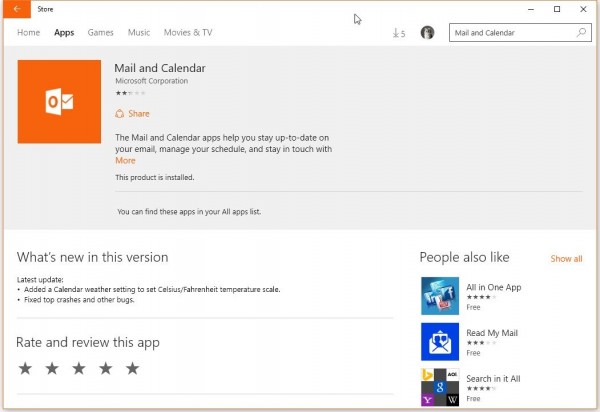Viewport: 600px width, 412px height.
Task: Click 'What's new in this version' heading
Action: (93, 257)
